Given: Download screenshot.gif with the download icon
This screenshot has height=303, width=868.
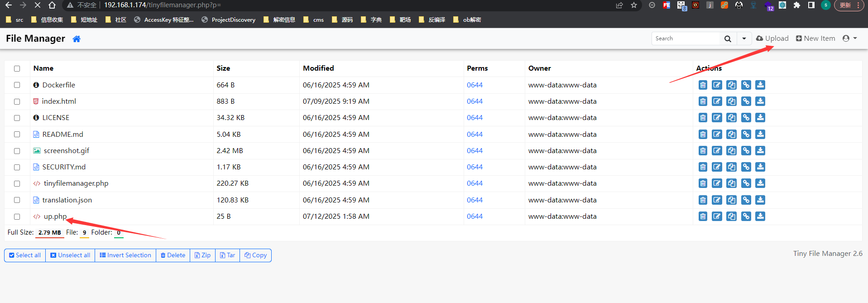Looking at the screenshot, I should (x=761, y=151).
